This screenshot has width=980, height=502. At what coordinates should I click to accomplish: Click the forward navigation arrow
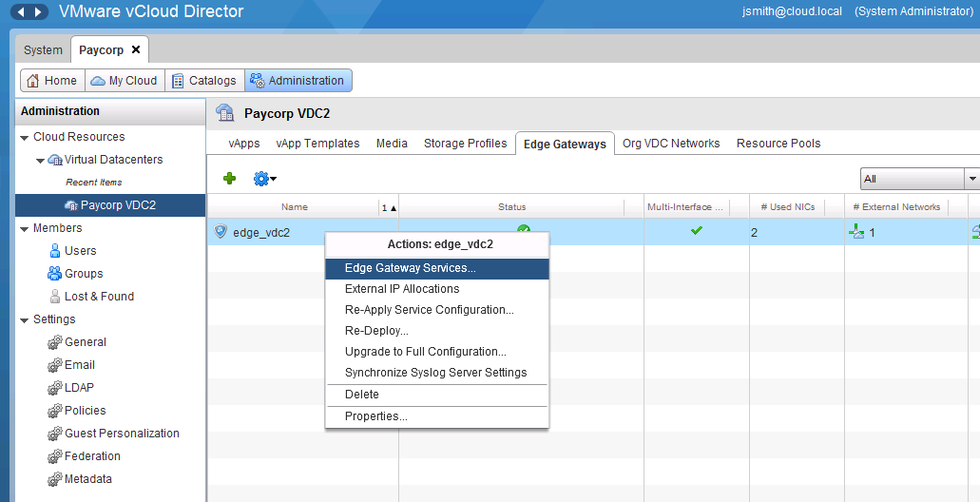(39, 11)
